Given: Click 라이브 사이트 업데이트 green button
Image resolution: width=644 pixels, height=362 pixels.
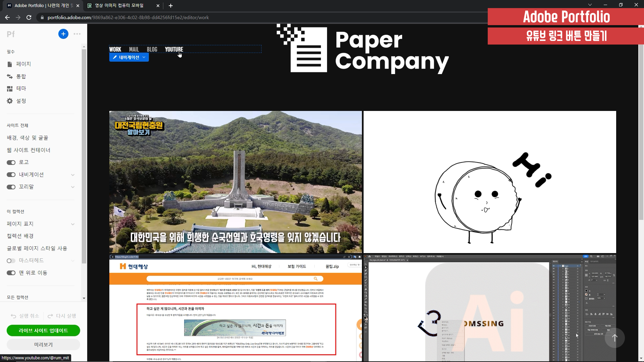Looking at the screenshot, I should pyautogui.click(x=43, y=330).
